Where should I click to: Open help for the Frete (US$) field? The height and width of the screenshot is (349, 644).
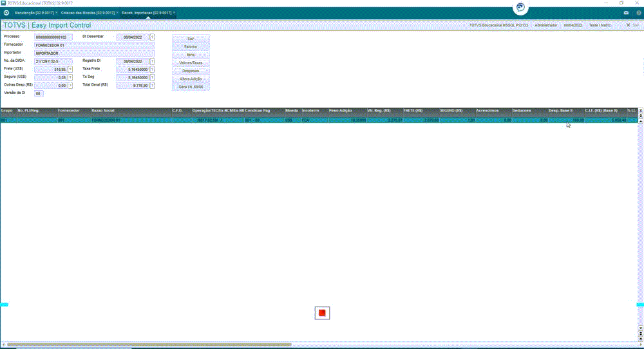point(70,70)
